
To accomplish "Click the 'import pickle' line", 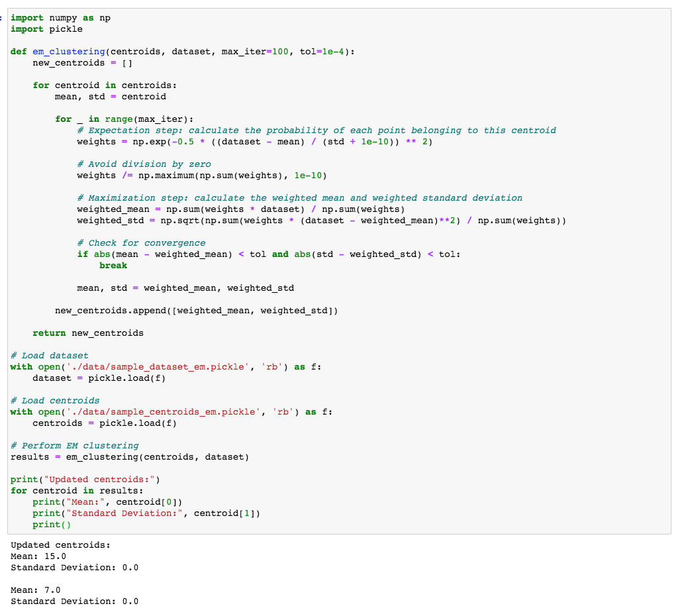I will 46,29.
